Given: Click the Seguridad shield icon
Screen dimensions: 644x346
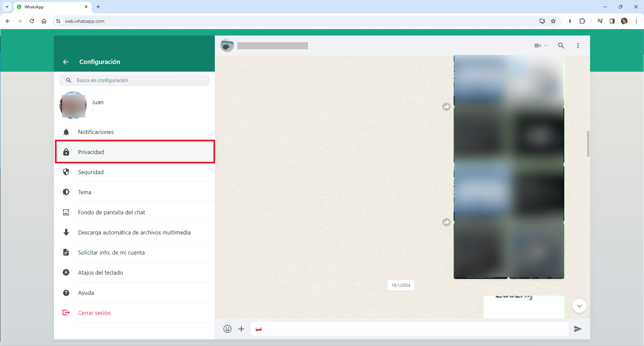Looking at the screenshot, I should 66,172.
